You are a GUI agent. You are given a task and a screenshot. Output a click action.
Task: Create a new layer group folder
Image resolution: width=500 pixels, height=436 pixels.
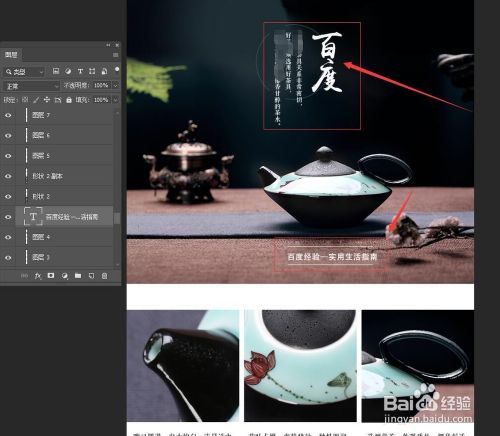(78, 276)
